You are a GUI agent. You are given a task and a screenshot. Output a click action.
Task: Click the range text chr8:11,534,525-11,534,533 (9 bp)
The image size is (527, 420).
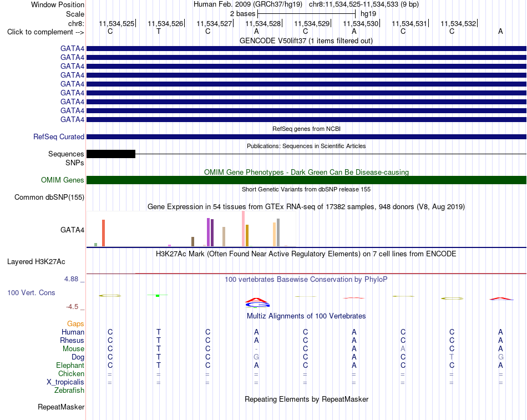tap(364, 4)
